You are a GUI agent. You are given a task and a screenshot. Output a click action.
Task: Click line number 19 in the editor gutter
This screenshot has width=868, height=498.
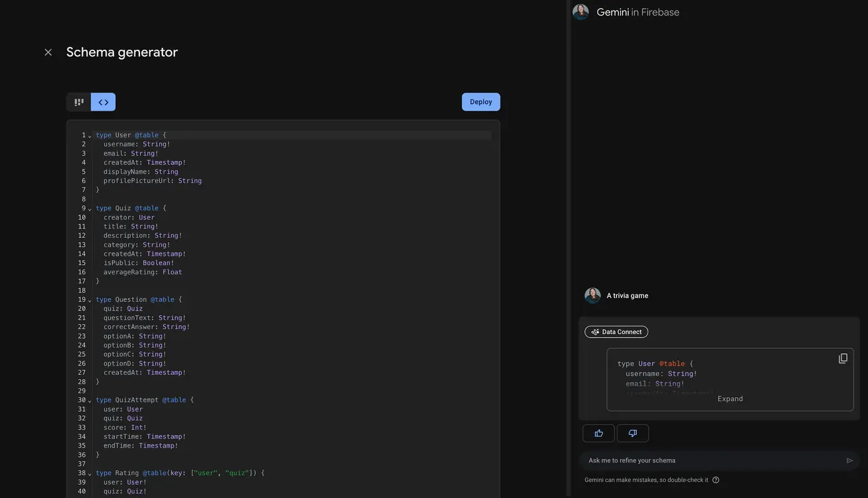tap(82, 299)
